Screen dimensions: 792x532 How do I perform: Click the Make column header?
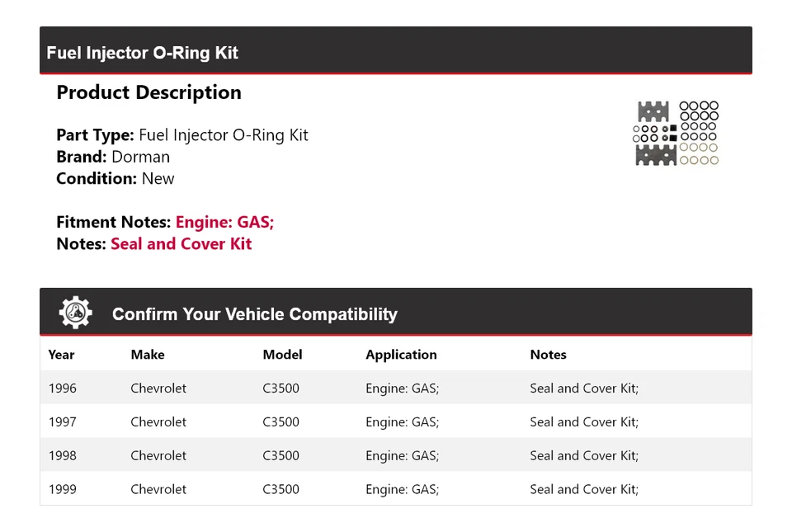148,355
